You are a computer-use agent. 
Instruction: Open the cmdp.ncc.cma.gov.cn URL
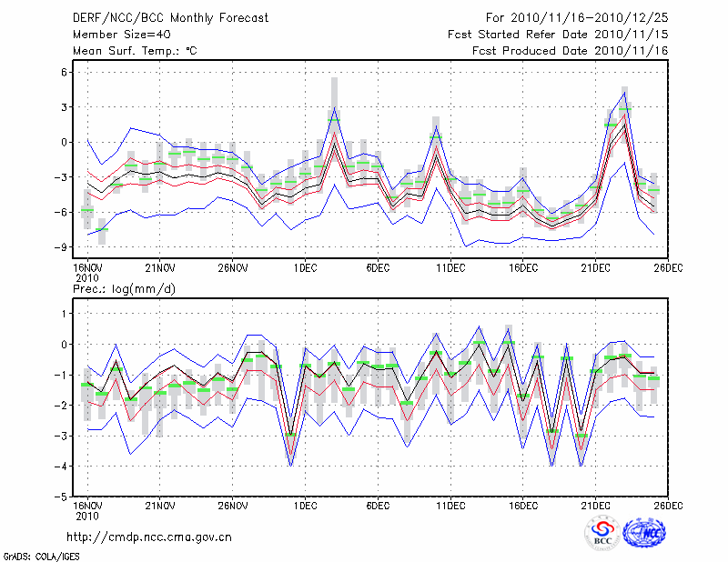click(x=149, y=537)
